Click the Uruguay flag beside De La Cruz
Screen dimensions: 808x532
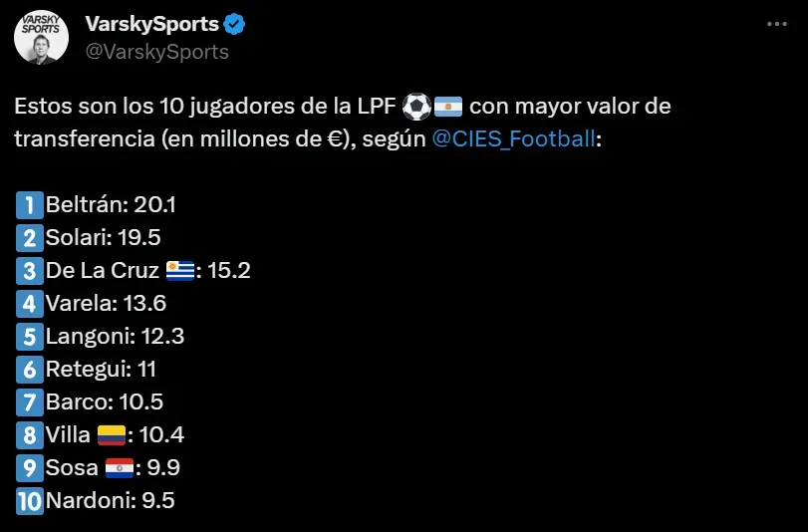coord(180,270)
